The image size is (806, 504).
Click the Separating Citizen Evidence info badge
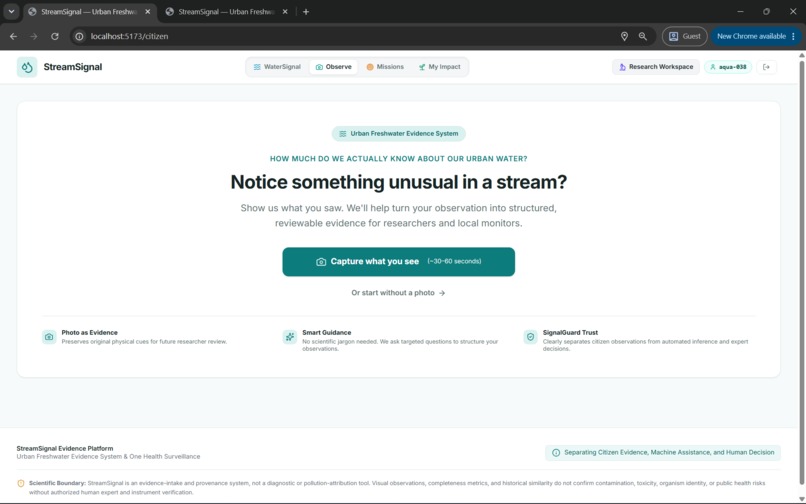pos(663,453)
